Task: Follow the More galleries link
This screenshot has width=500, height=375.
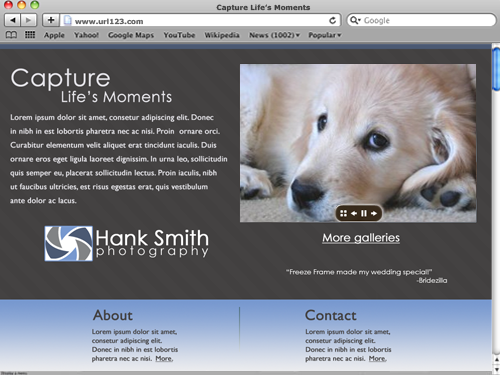Action: pos(361,238)
